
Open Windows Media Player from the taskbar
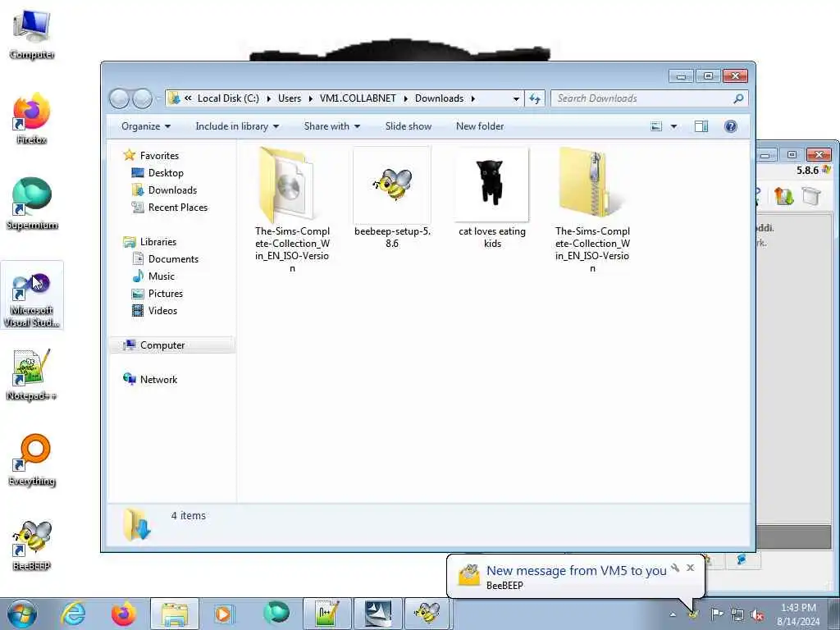click(223, 614)
